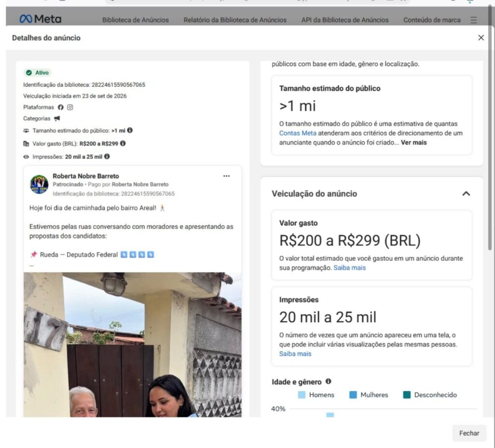Viewport: 495px width, 448px height.
Task: Click info icon beside Tamanho estimado do público
Action: pos(130,130)
